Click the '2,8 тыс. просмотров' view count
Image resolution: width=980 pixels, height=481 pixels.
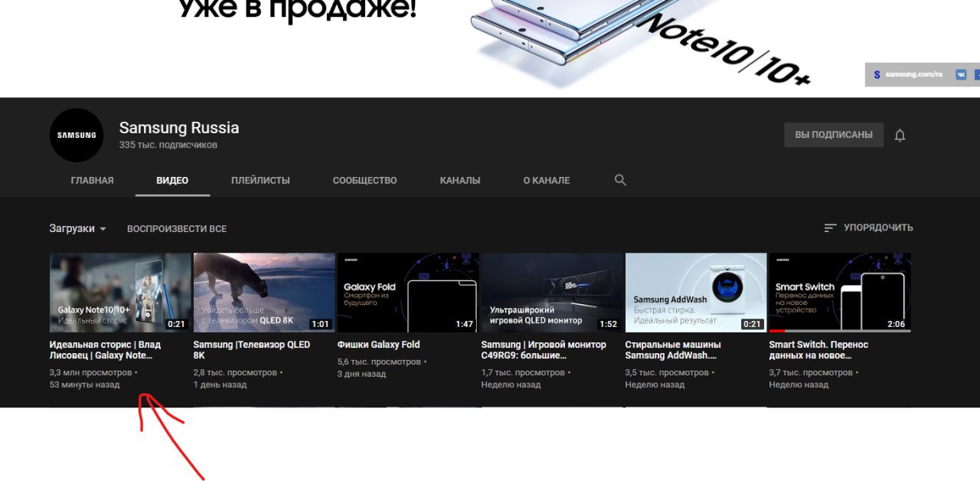pyautogui.click(x=235, y=372)
